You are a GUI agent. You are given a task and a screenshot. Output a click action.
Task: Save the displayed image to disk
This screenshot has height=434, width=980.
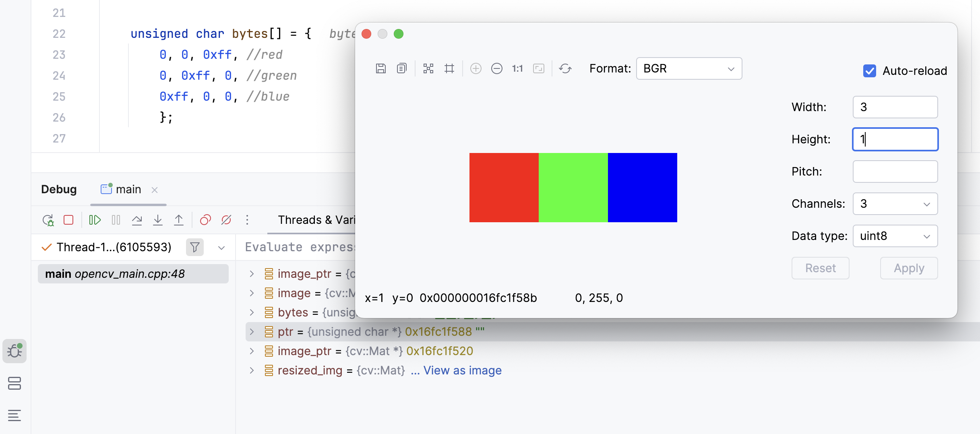click(x=380, y=68)
